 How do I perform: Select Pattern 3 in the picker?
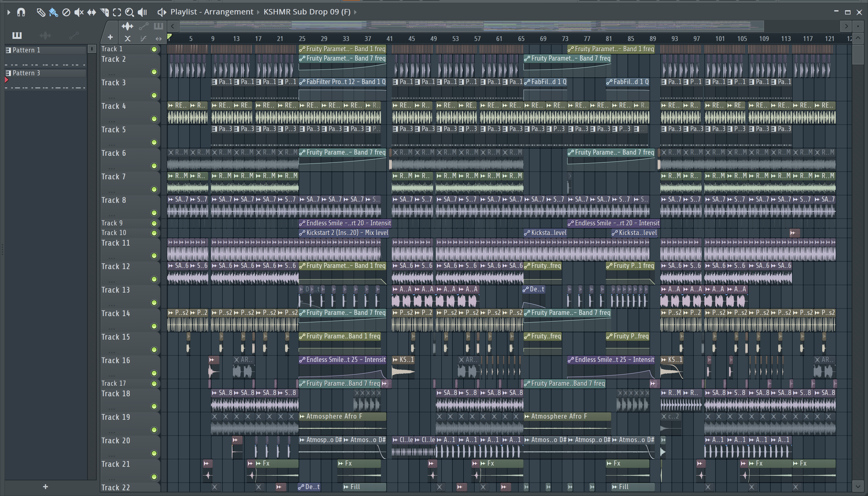46,73
